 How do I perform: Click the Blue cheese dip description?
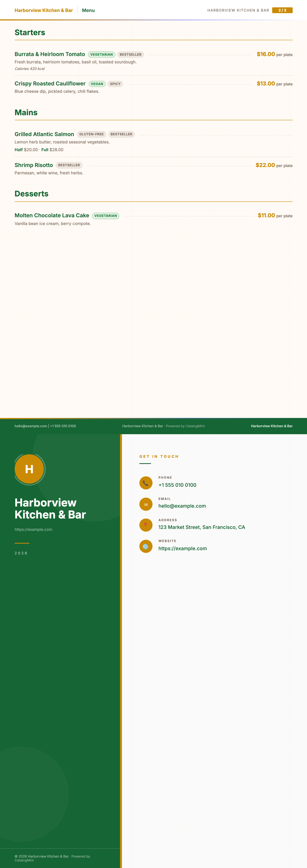pyautogui.click(x=57, y=91)
